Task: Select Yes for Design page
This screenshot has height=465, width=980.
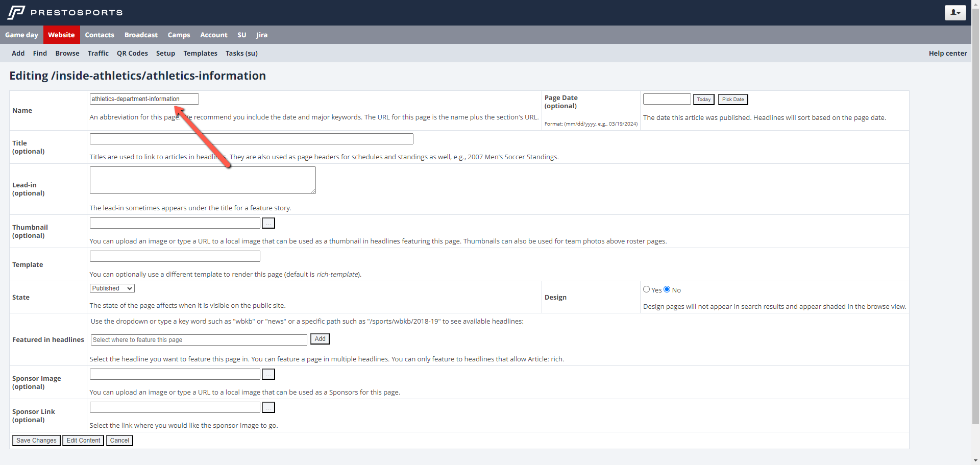Action: 647,289
